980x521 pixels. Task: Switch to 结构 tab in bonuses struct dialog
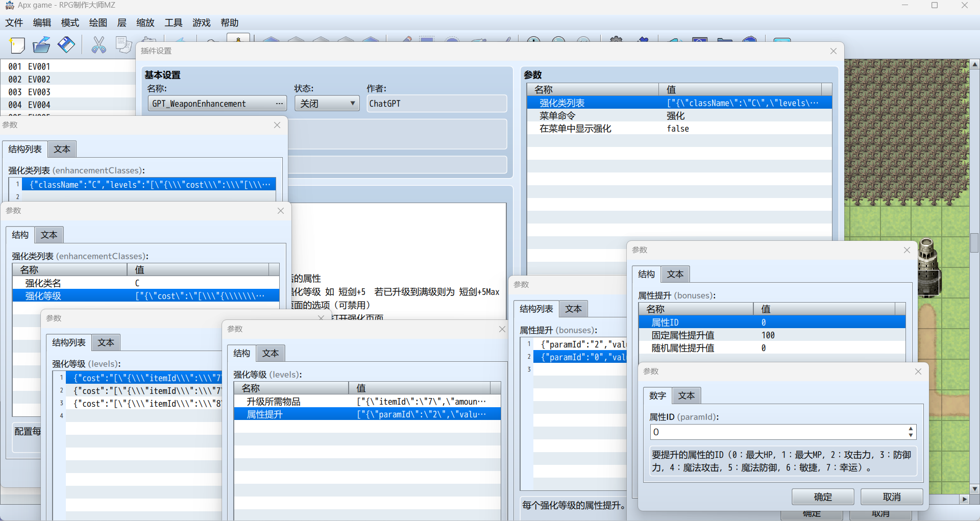[x=646, y=274]
